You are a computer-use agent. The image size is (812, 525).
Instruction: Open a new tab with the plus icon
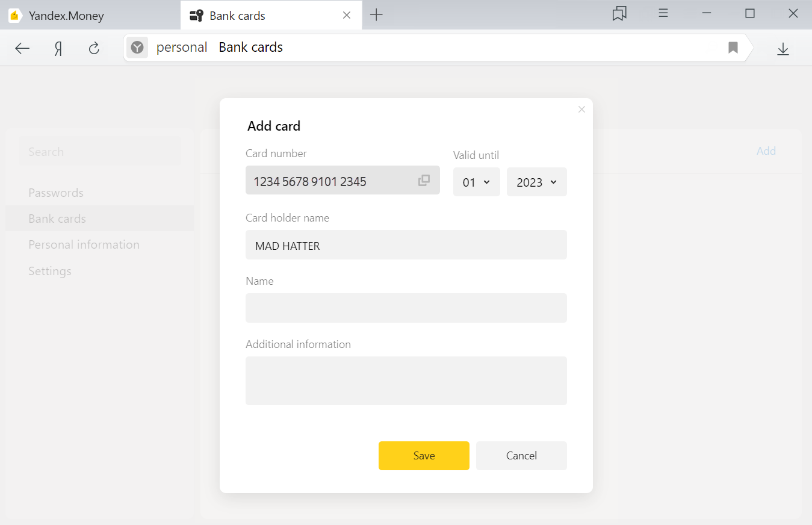tap(376, 15)
